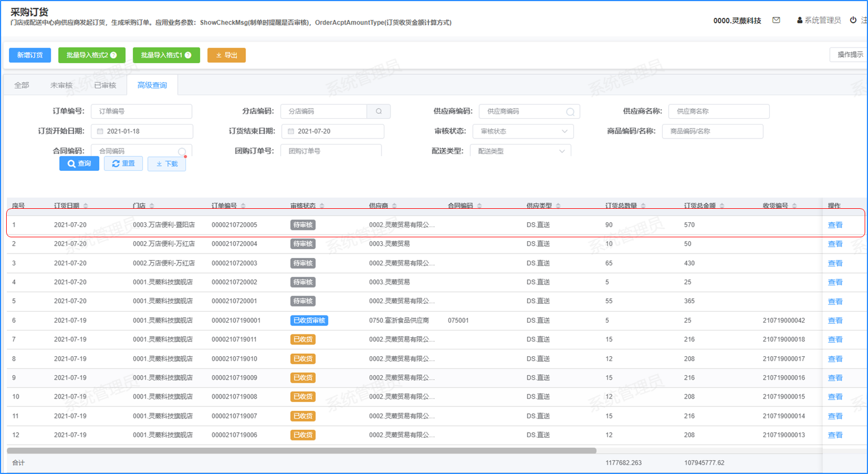Click sort arrows on 订货日期 column

[x=85, y=206]
